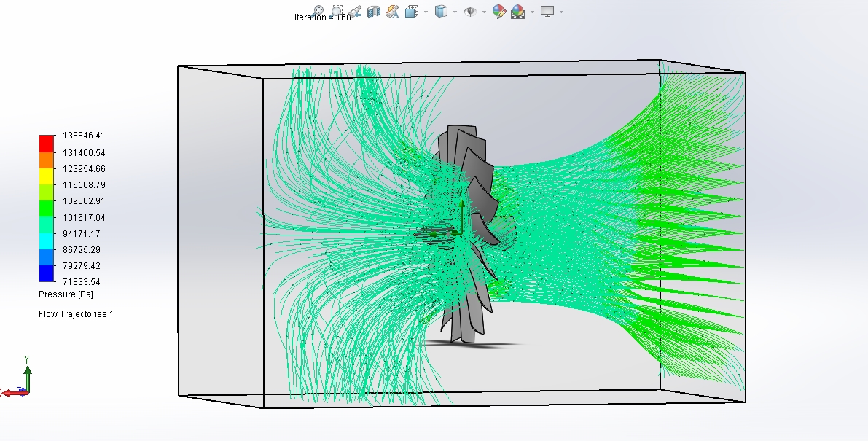Click the Iteration = 160 text

tap(322, 17)
